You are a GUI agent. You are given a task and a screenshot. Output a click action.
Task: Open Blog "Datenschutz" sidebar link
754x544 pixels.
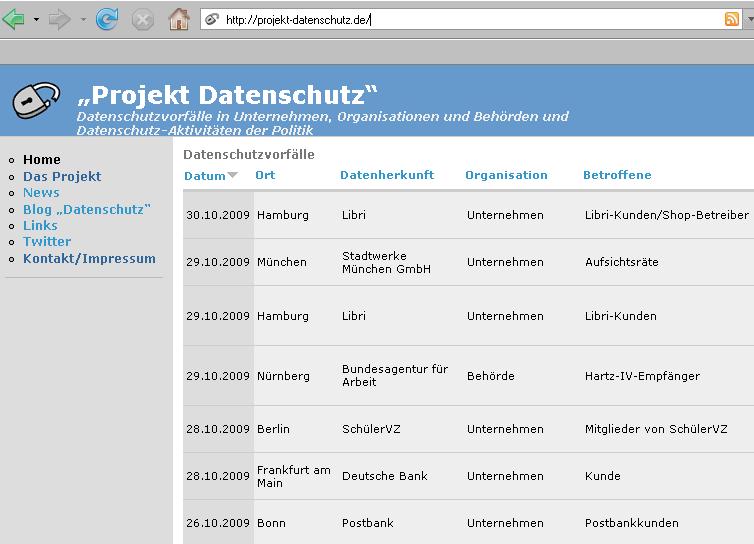pos(87,209)
